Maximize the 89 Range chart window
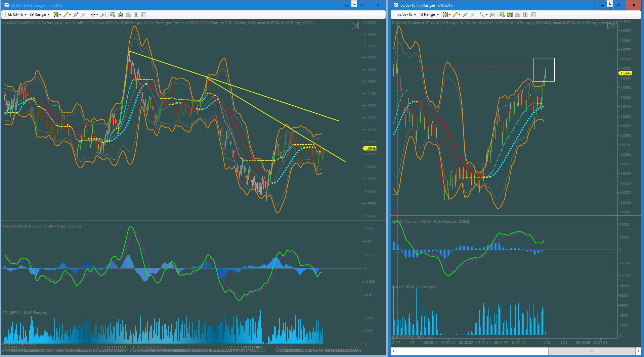644x357 pixels. tap(363, 5)
